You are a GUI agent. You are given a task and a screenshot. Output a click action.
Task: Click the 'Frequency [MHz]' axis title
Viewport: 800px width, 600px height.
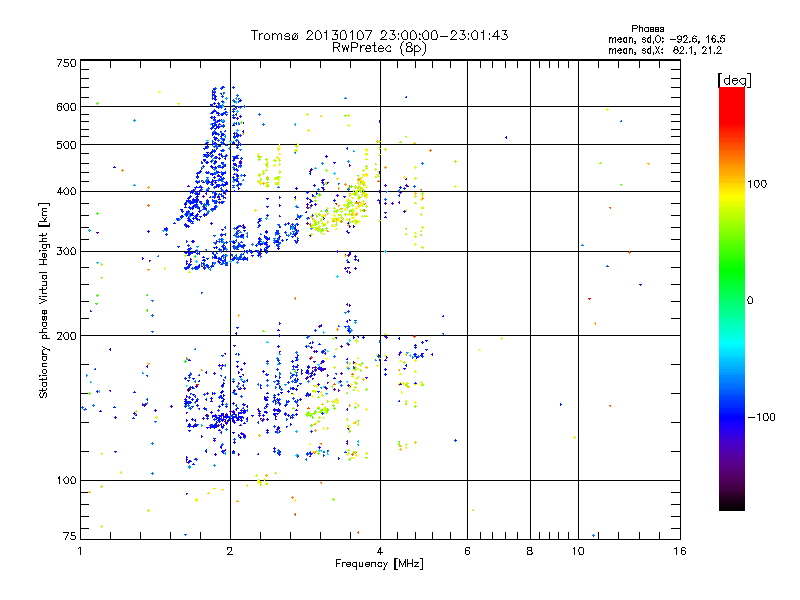pyautogui.click(x=379, y=564)
